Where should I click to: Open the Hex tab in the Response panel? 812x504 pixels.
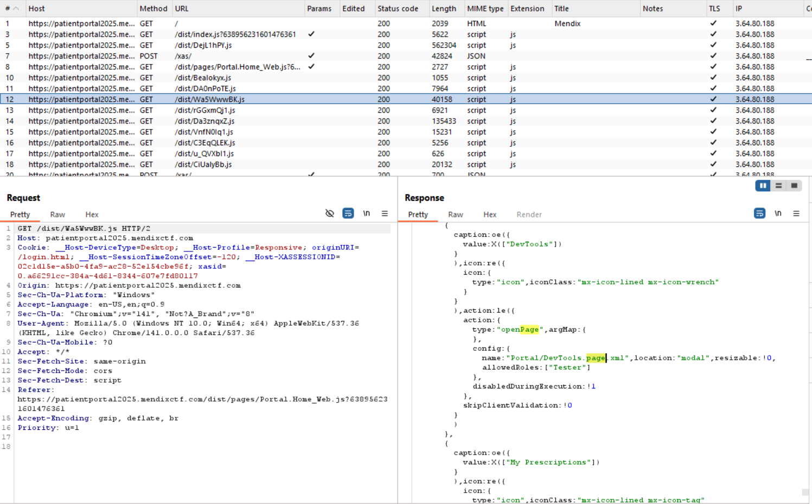490,215
